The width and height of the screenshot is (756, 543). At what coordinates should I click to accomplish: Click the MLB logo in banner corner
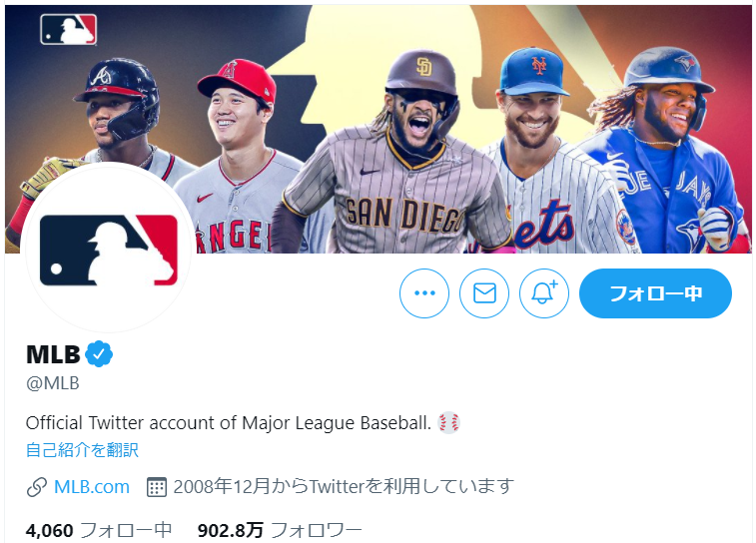point(69,29)
